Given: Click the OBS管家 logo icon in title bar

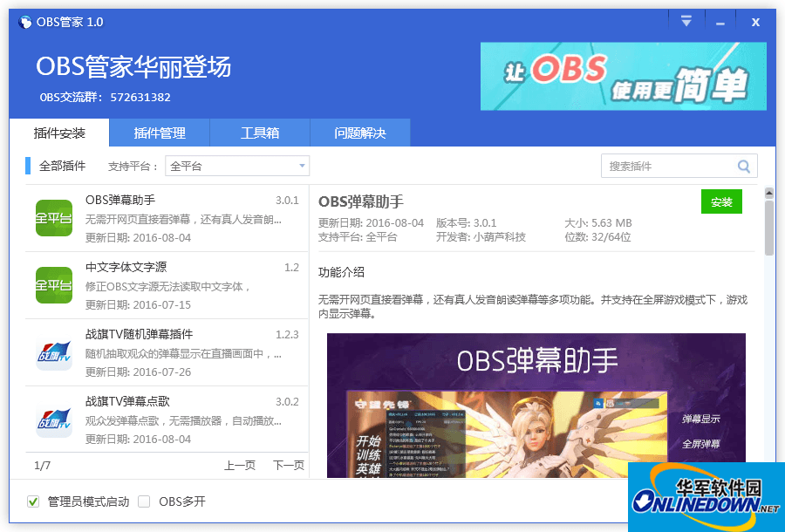Looking at the screenshot, I should [24, 22].
